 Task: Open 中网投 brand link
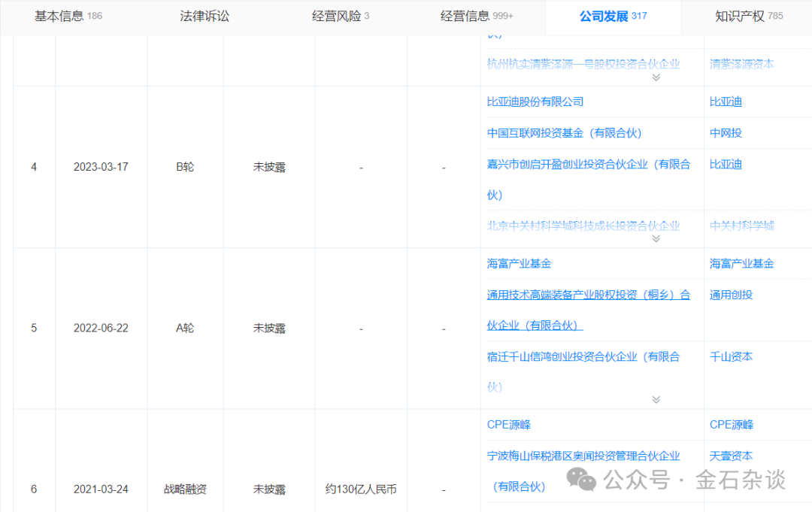726,133
